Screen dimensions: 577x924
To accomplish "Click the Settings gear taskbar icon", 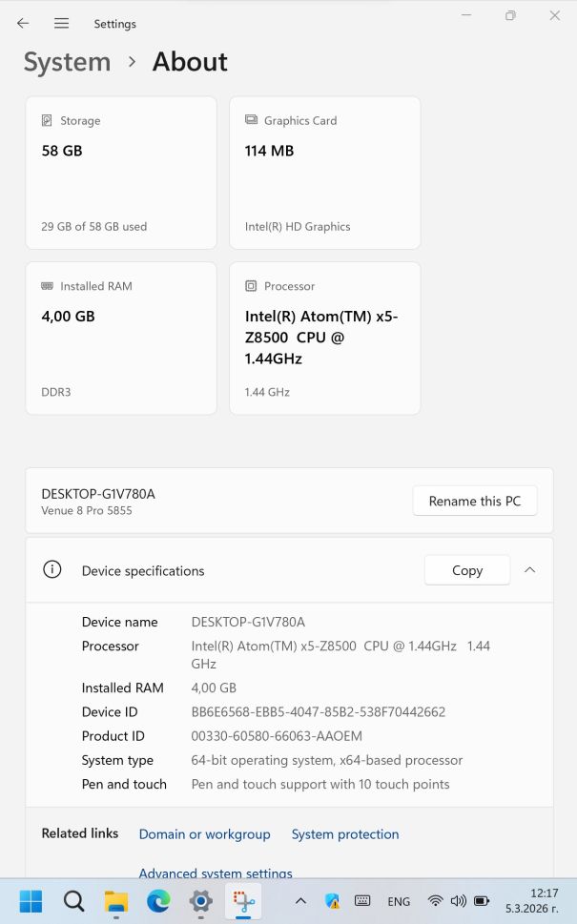I will click(200, 901).
